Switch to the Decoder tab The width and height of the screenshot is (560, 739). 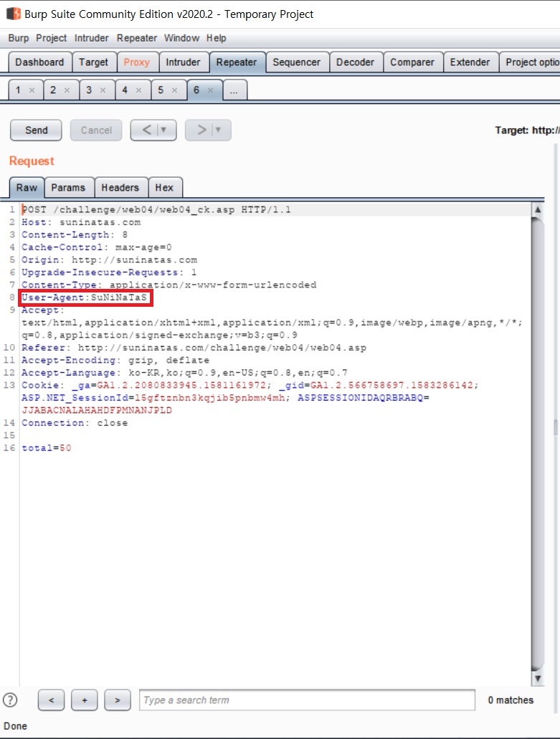coord(356,62)
